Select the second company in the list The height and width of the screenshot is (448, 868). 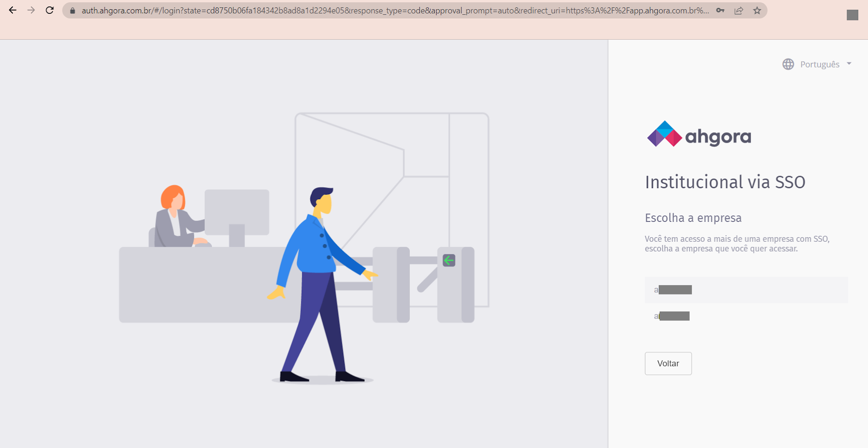tap(746, 316)
